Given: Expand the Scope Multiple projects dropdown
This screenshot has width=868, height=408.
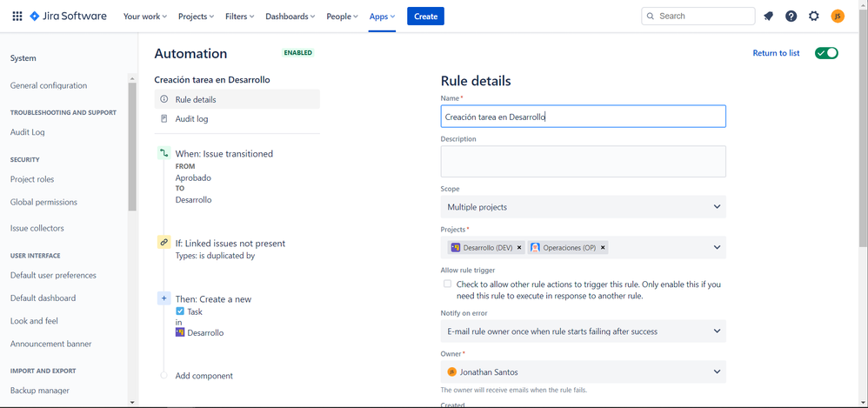Looking at the screenshot, I should [583, 207].
